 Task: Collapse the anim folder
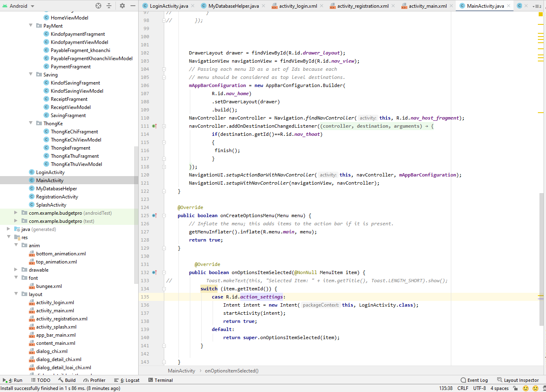(x=16, y=245)
